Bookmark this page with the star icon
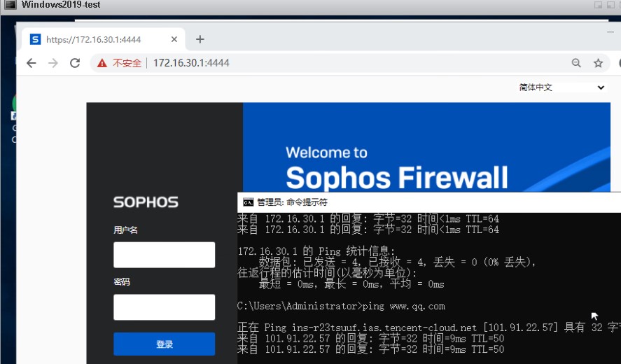Viewport: 621px width, 364px height. tap(598, 63)
